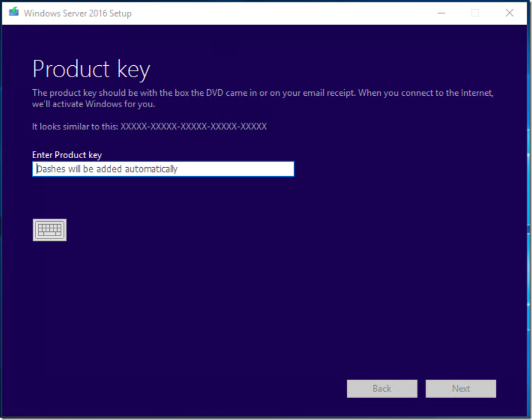Image resolution: width=532 pixels, height=420 pixels.
Task: Click the 'Enter Product key' label
Action: [67, 155]
